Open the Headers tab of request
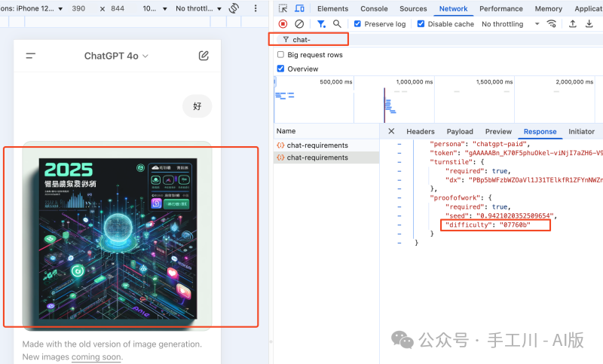 [x=421, y=131]
